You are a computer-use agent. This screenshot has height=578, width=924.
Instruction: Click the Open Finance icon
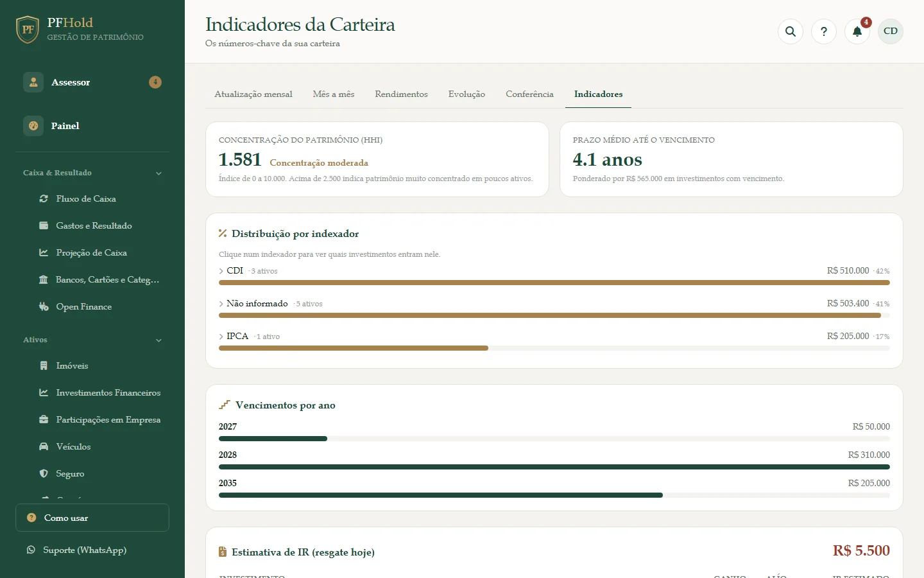click(44, 307)
